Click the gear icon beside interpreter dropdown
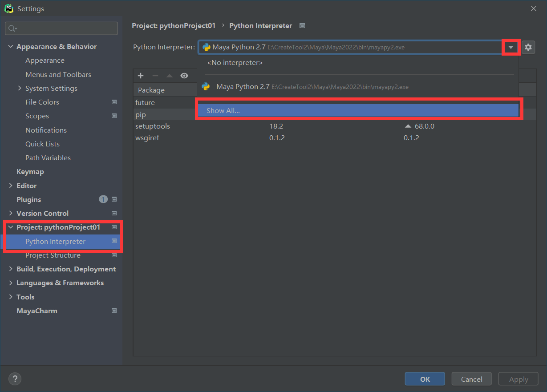 pos(528,47)
